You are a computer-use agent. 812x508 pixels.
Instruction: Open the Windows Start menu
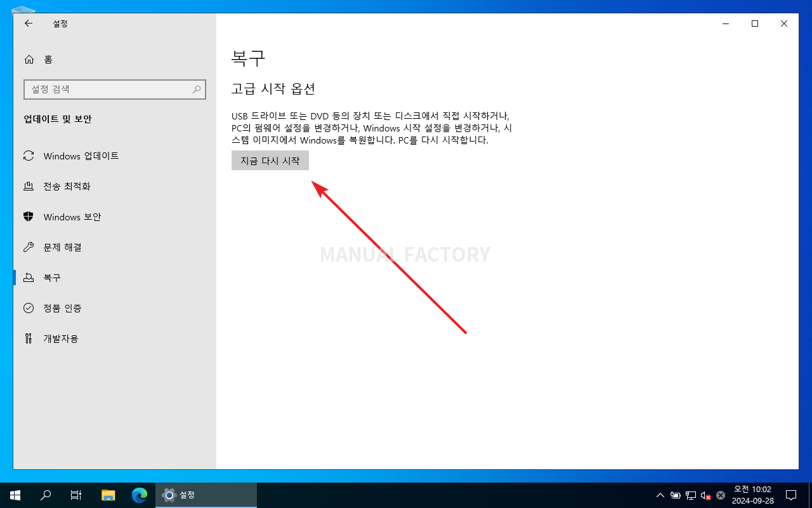point(15,495)
